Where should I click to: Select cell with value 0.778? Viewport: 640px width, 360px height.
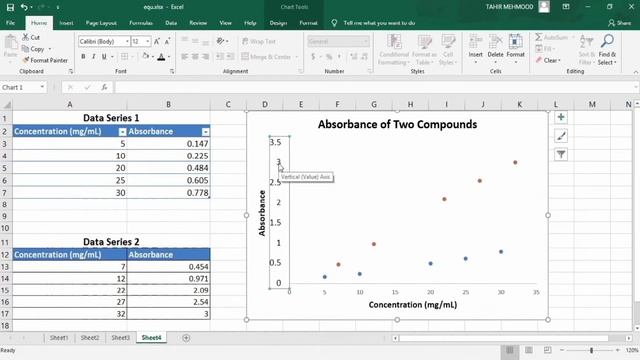tap(169, 193)
